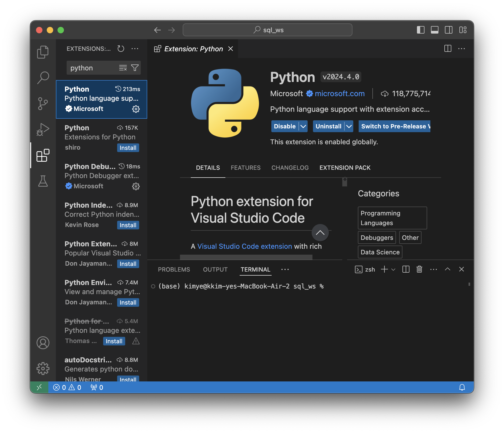The width and height of the screenshot is (504, 433).
Task: Click the horizontal scrollbar under extension details
Action: pos(246,257)
